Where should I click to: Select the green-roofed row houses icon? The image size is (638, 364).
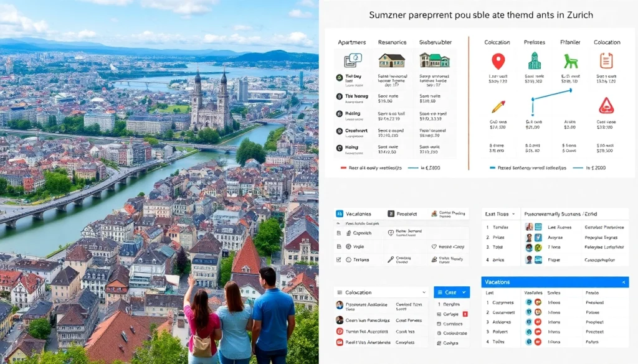[434, 60]
